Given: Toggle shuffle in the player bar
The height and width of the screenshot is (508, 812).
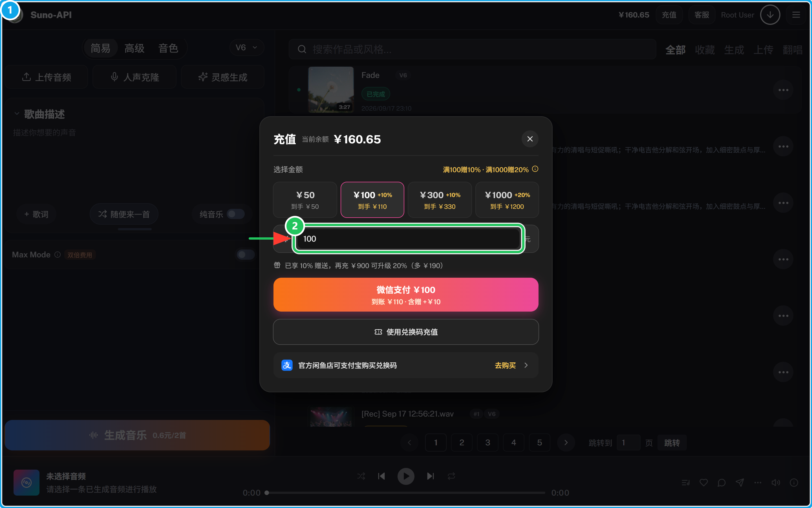Looking at the screenshot, I should 361,476.
